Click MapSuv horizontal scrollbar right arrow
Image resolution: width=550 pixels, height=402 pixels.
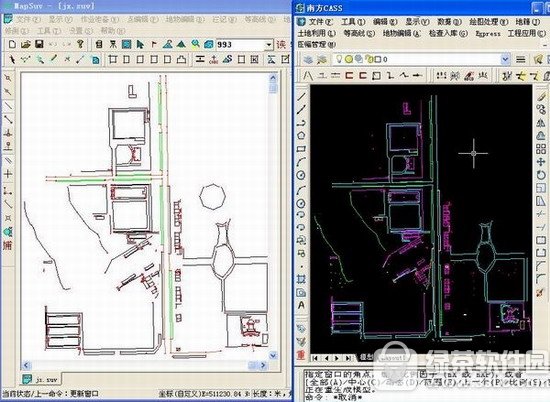pos(263,365)
